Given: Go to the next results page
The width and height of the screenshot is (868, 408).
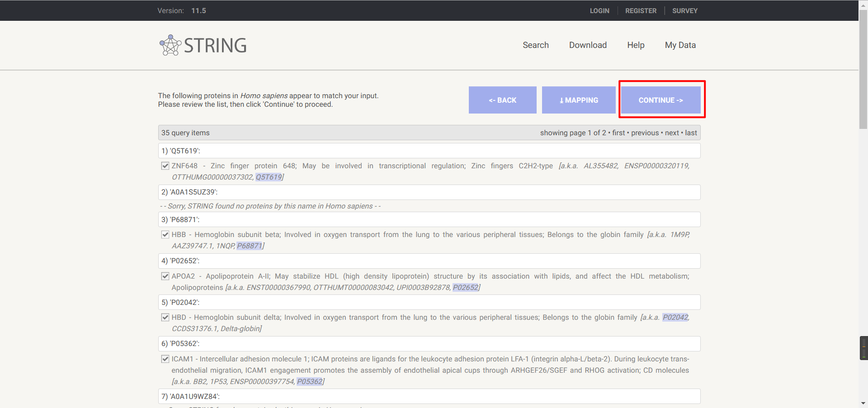Looking at the screenshot, I should (x=672, y=133).
